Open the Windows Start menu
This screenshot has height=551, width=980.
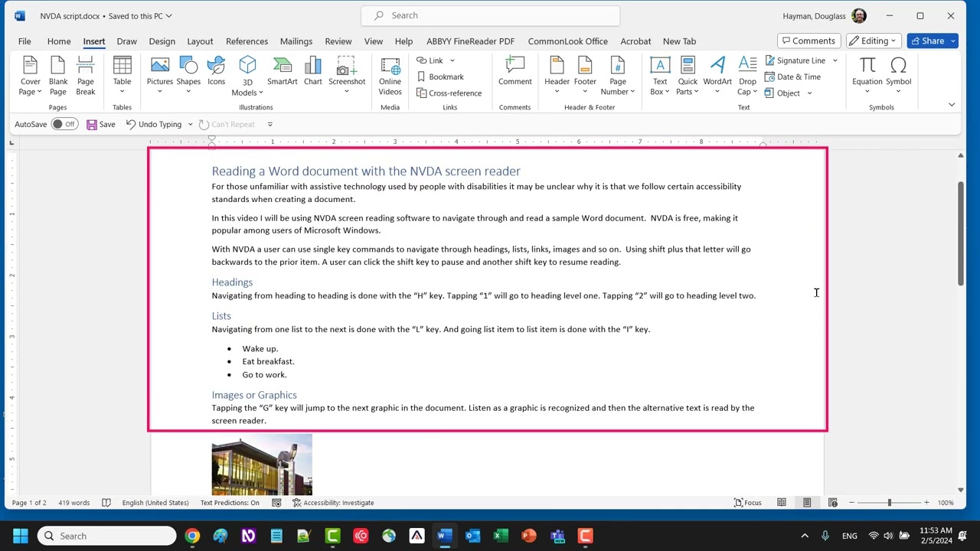[20, 536]
